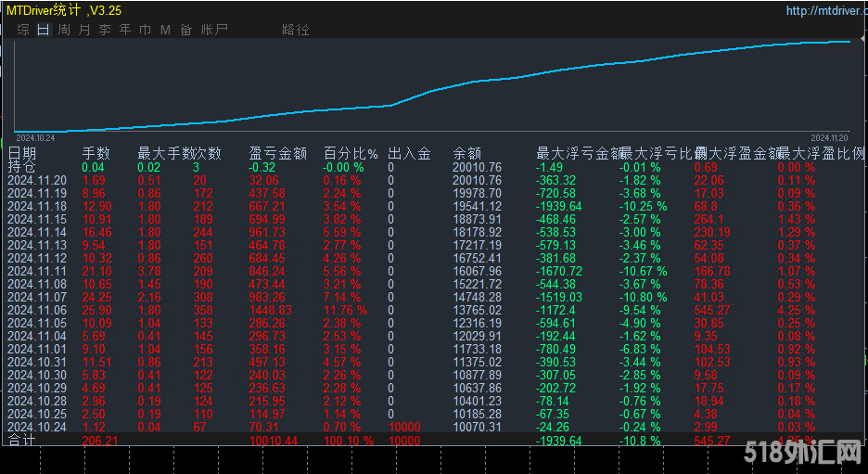Click the open-position profit value -0.32
868x474 pixels.
click(x=262, y=167)
